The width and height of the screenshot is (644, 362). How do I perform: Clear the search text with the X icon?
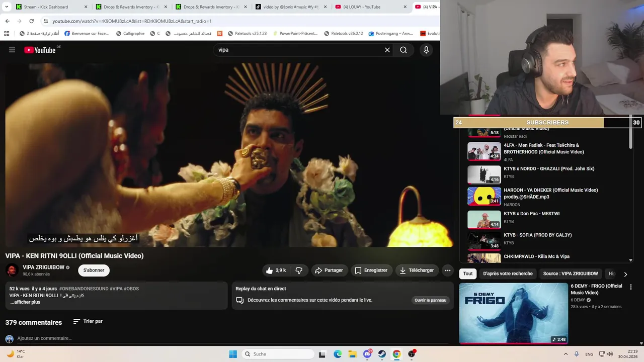tap(387, 50)
